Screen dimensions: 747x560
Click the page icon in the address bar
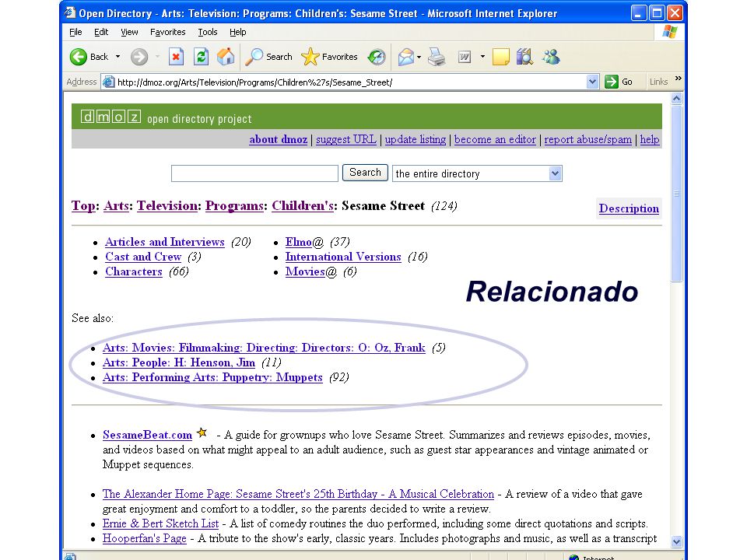point(109,82)
